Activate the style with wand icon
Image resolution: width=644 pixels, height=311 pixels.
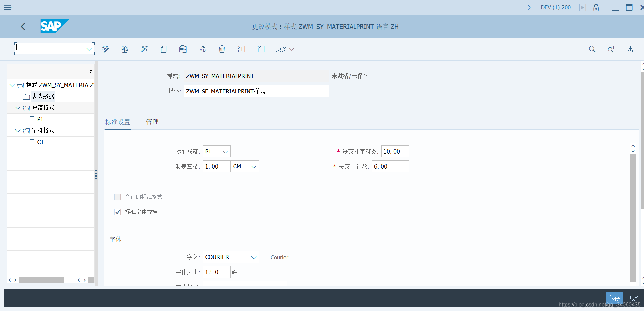coord(144,49)
